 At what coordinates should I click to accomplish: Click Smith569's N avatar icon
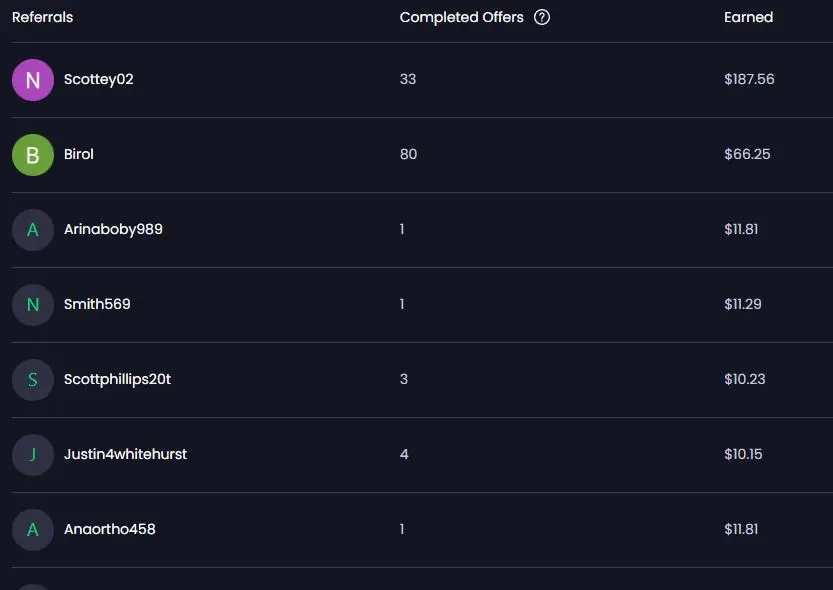pyautogui.click(x=33, y=304)
